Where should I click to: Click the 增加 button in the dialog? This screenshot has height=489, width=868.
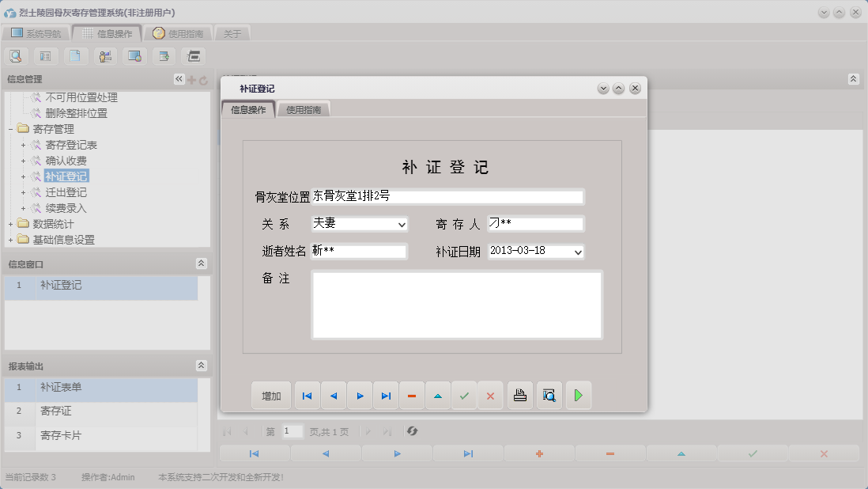271,395
